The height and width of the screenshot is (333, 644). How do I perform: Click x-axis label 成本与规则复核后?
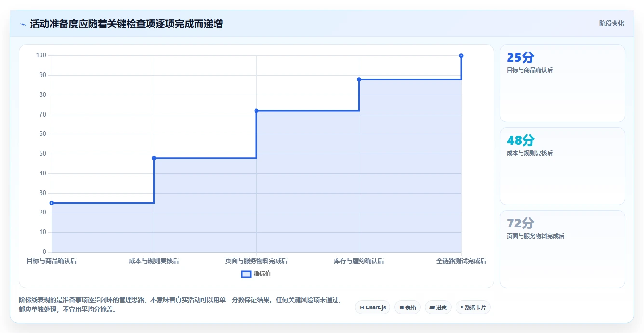click(154, 261)
